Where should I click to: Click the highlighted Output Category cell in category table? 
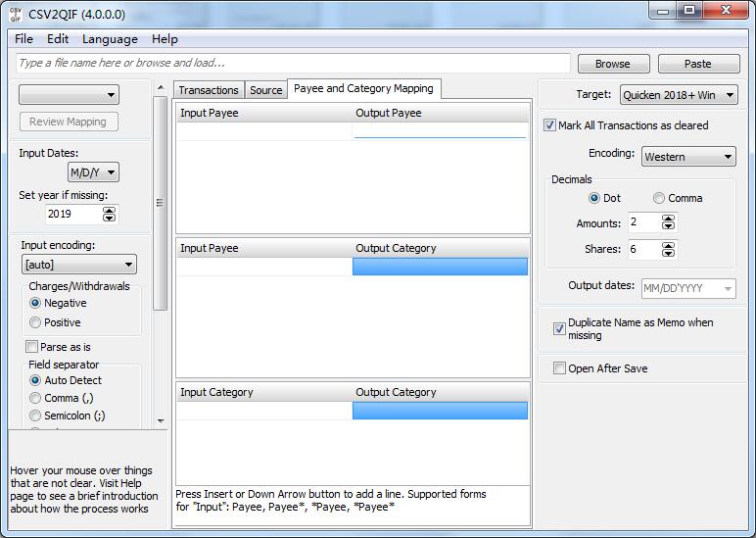(x=441, y=411)
